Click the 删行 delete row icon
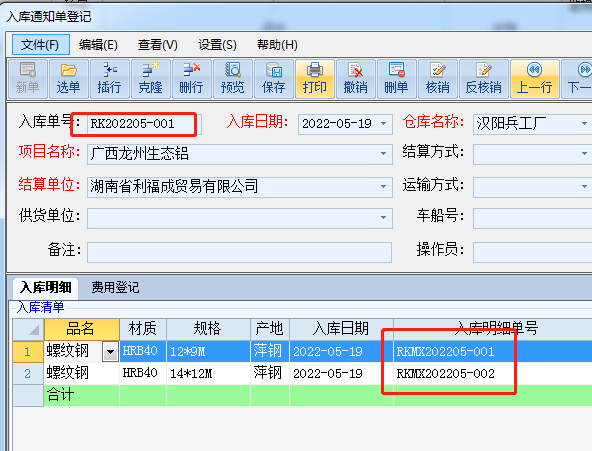The width and height of the screenshot is (592, 451). (191, 79)
